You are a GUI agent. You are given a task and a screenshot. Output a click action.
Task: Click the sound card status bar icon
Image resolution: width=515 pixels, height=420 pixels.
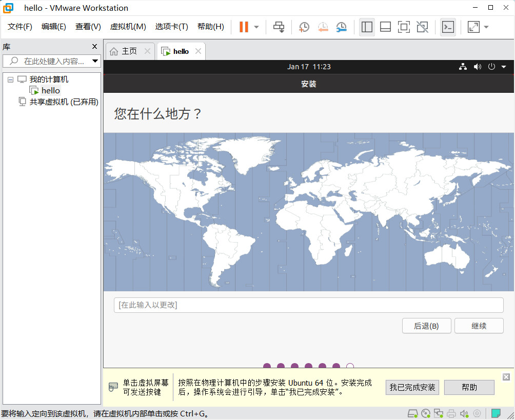(x=464, y=413)
